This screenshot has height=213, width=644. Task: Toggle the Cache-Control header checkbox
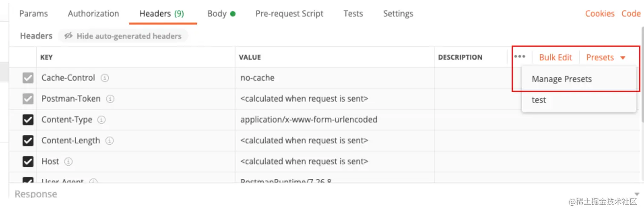coord(28,78)
